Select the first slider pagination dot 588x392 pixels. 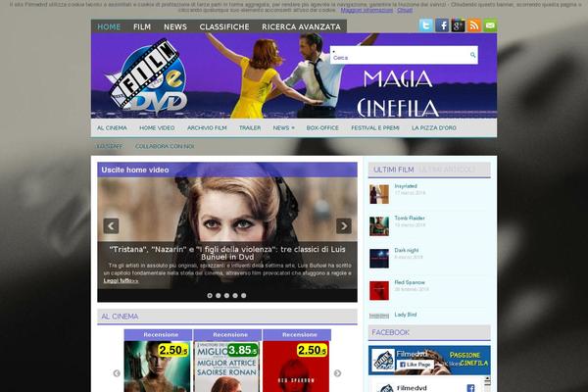pyautogui.click(x=210, y=296)
